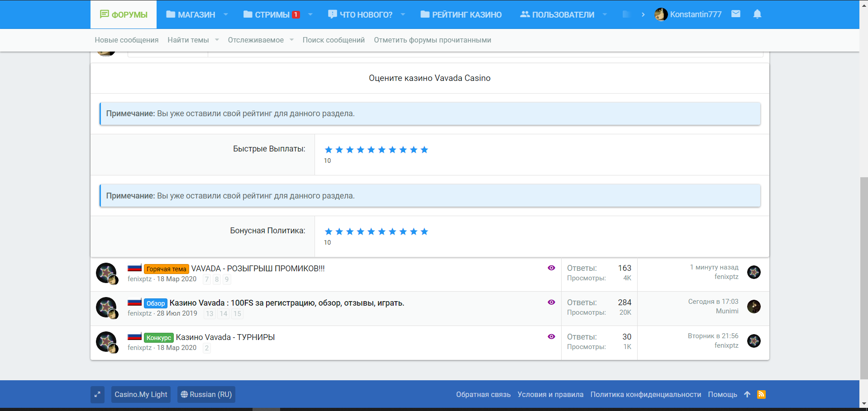Click Вторник в 21:56 timestamp link
This screenshot has height=411, width=868.
click(713, 336)
